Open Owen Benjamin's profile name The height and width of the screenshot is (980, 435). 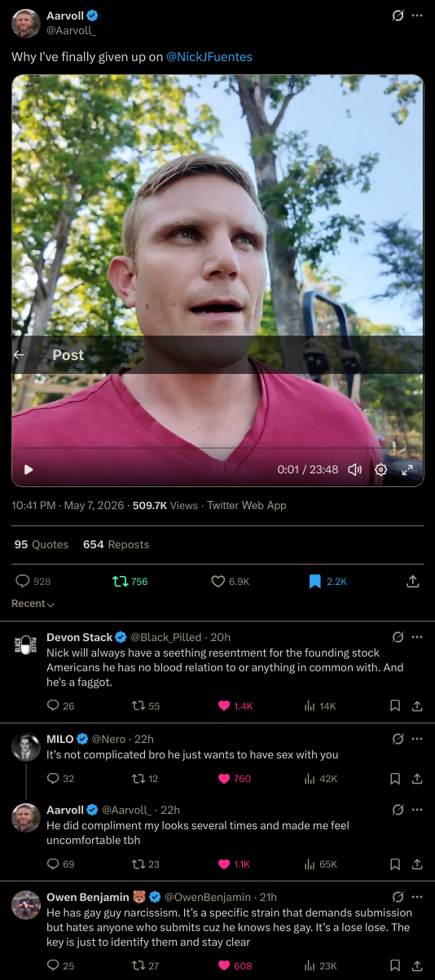coord(83,897)
